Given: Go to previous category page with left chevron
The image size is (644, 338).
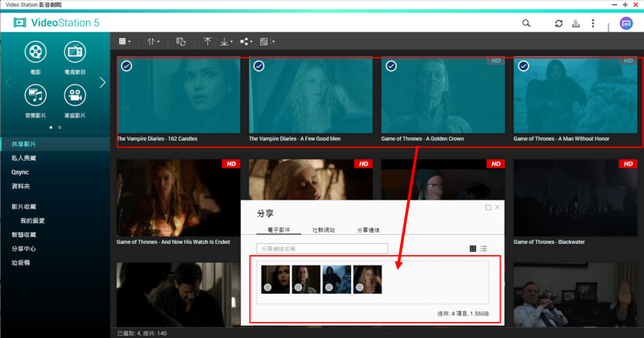Looking at the screenshot, I should tap(8, 83).
